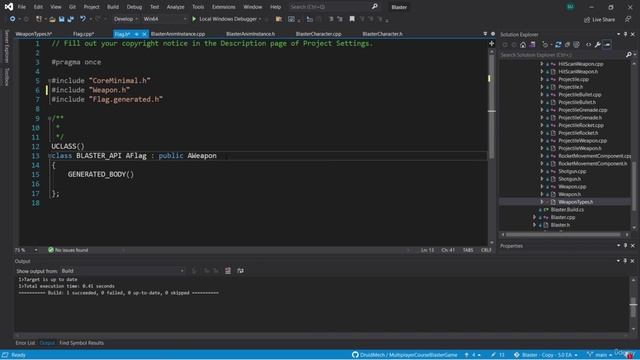Open the document tabs overflow dropdown
Viewport: 640px width, 360px height.
tap(485, 34)
